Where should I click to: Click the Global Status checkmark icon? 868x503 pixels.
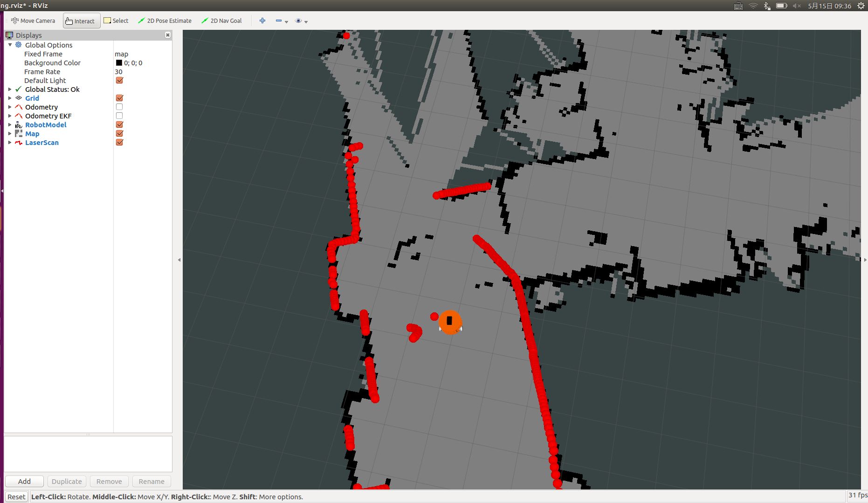click(19, 89)
